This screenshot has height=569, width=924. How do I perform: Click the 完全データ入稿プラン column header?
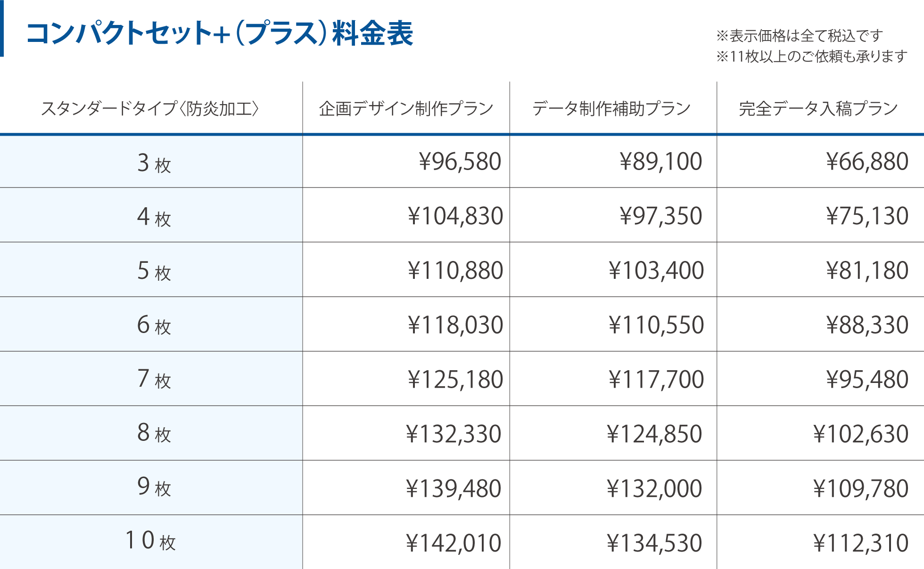(818, 109)
